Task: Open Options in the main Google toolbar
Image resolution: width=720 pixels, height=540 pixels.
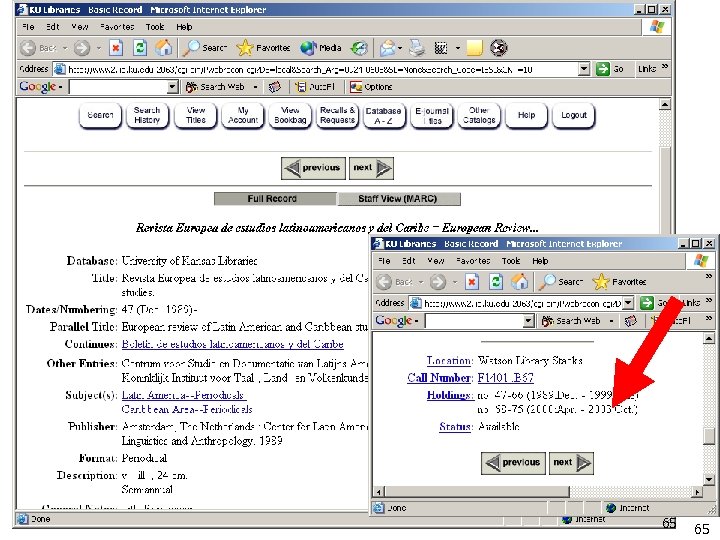Action: pyautogui.click(x=371, y=87)
